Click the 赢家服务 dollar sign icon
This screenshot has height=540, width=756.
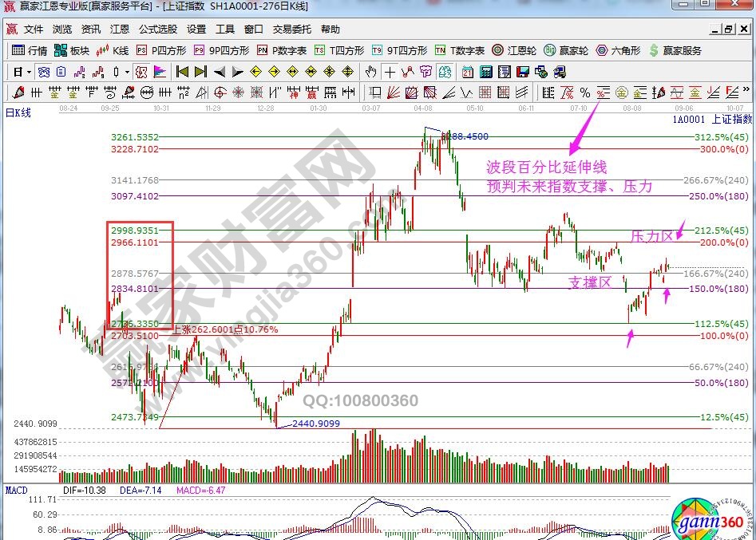coord(654,50)
